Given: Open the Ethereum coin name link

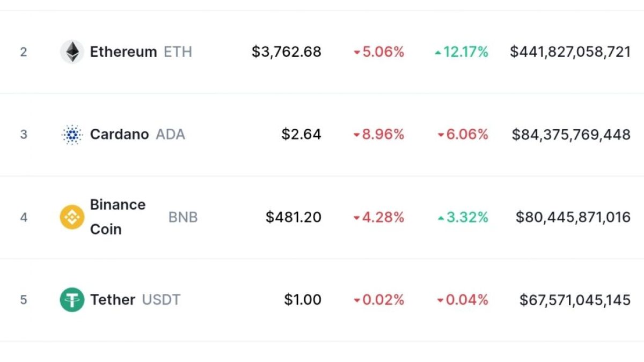Looking at the screenshot, I should click(123, 52).
